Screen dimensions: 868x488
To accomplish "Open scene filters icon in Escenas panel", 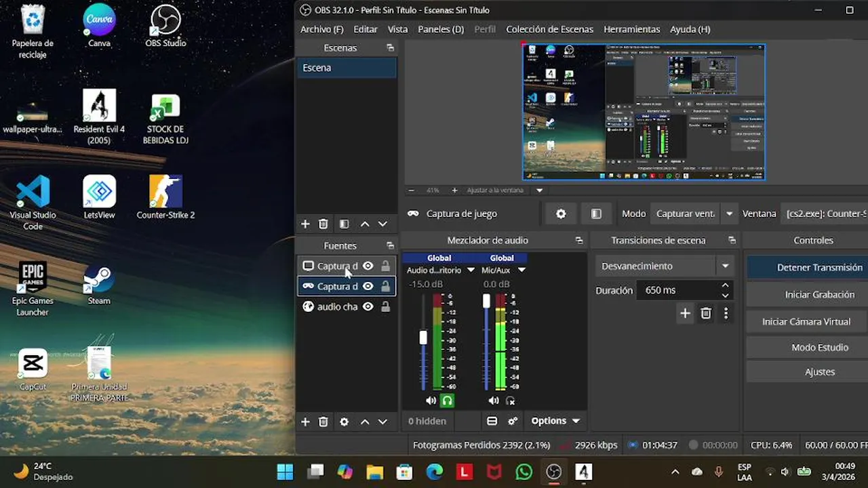I will (x=344, y=224).
